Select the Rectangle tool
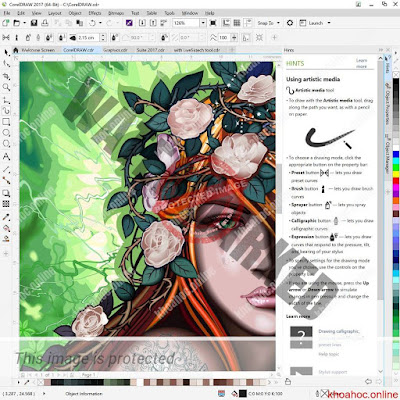 pos(6,122)
